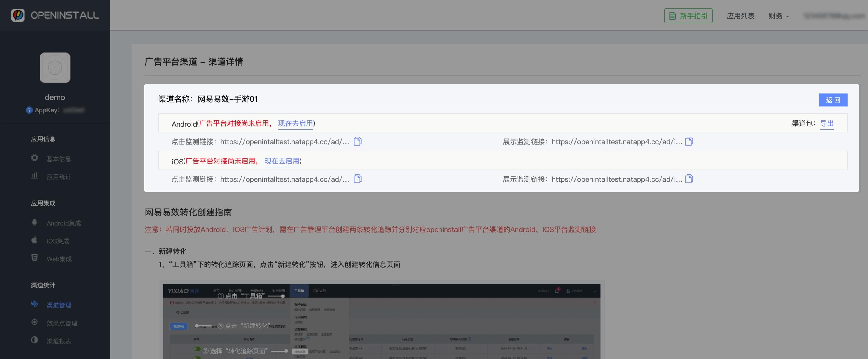Open 基本信息 in the sidebar
868x359 pixels.
point(59,159)
